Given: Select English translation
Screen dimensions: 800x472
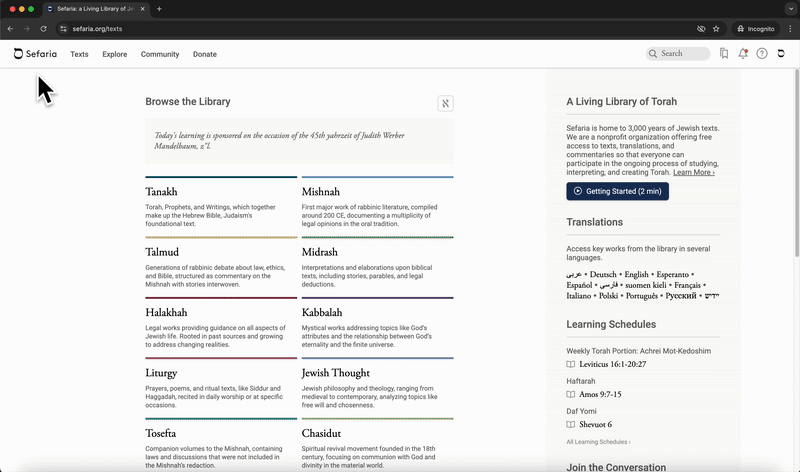Looking at the screenshot, I should click(x=637, y=275).
